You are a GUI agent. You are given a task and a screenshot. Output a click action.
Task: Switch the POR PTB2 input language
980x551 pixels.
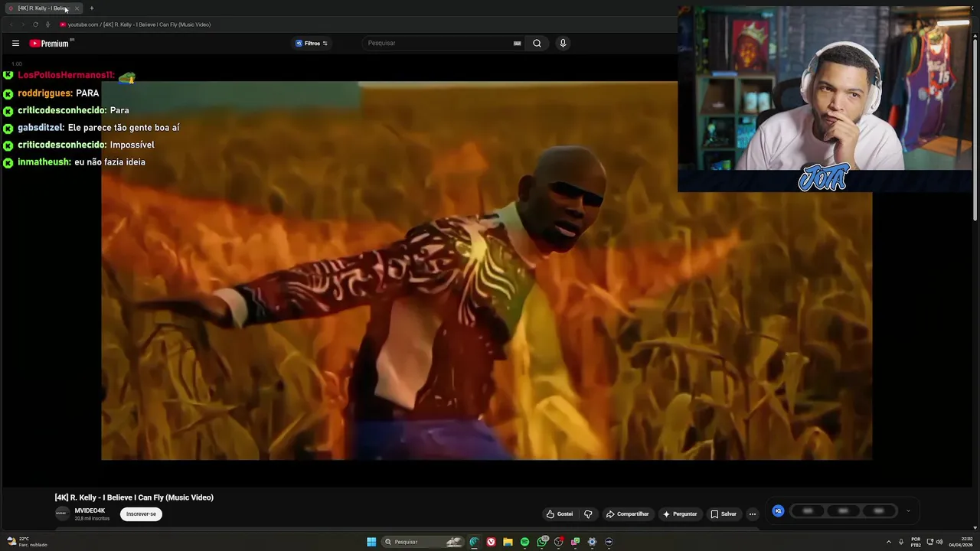click(x=916, y=542)
